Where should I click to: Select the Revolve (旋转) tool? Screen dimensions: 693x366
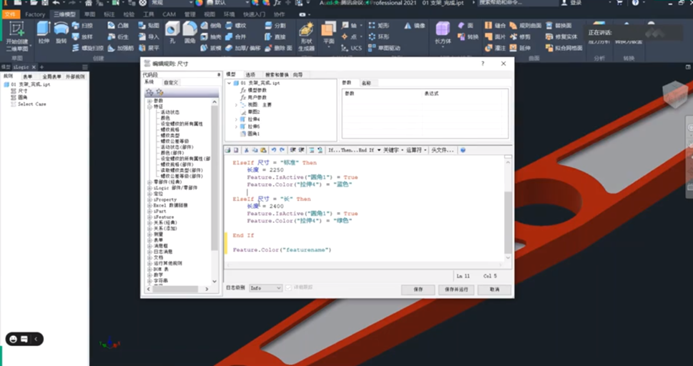click(x=61, y=33)
